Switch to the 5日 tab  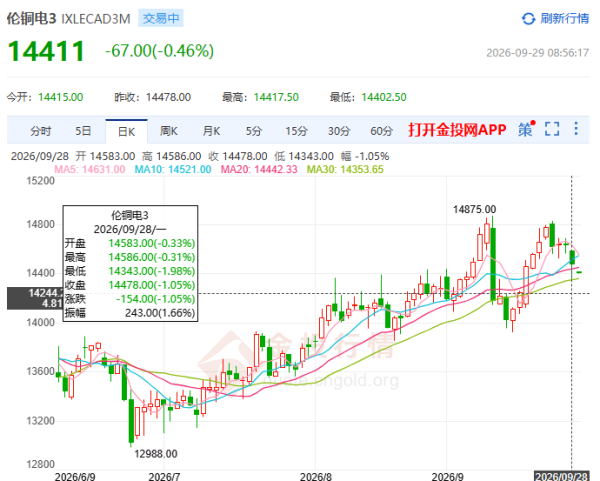tap(83, 131)
